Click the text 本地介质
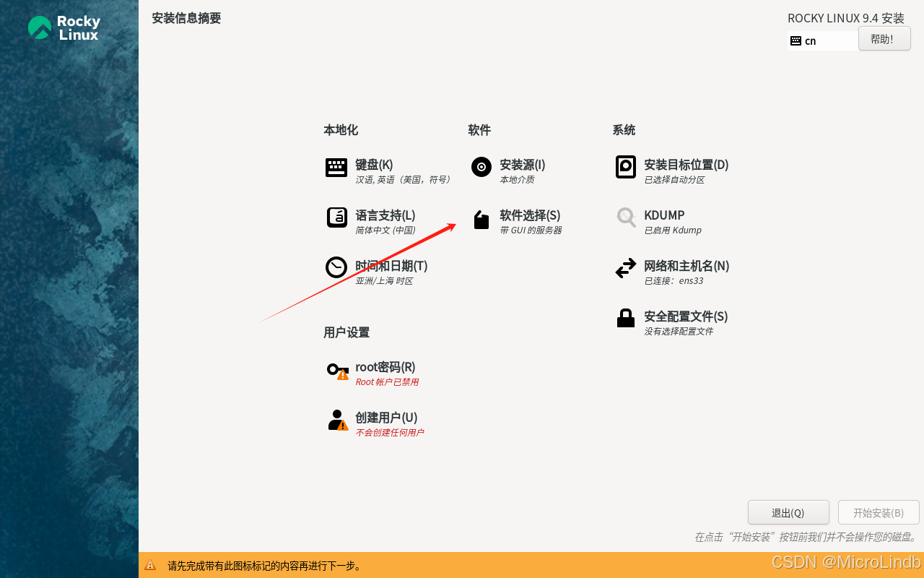The width and height of the screenshot is (924, 578). [x=517, y=180]
